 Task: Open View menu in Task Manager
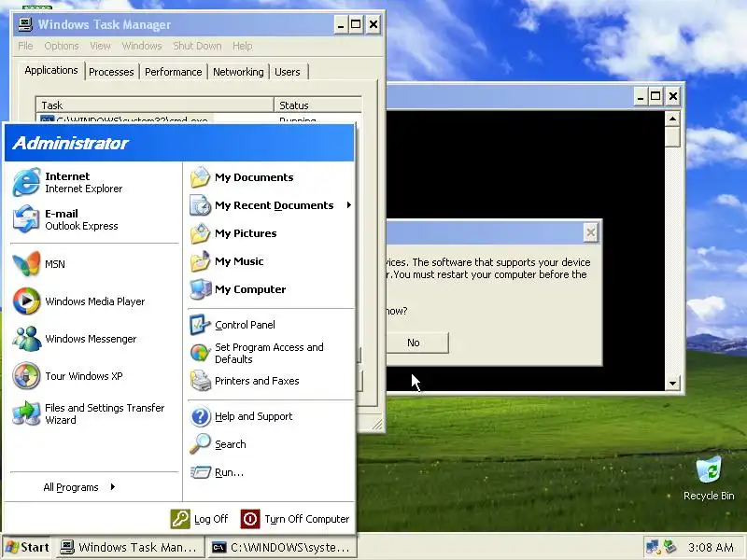click(100, 46)
